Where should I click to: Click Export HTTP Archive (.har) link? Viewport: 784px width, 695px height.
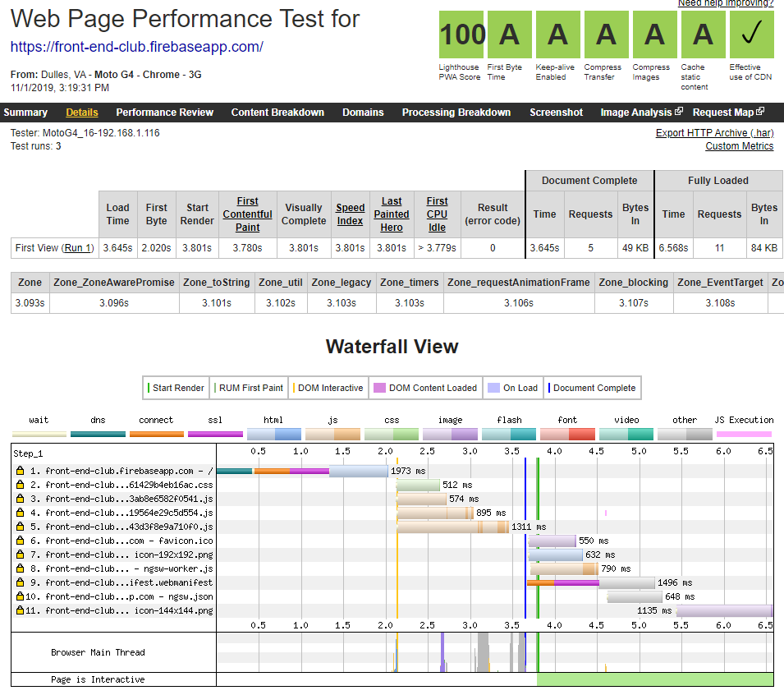click(714, 133)
